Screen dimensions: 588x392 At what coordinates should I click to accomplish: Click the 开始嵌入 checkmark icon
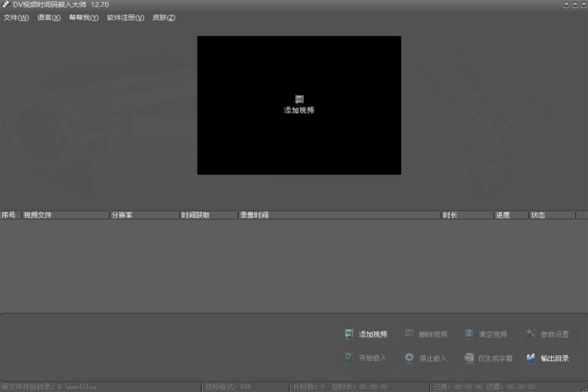[349, 358]
